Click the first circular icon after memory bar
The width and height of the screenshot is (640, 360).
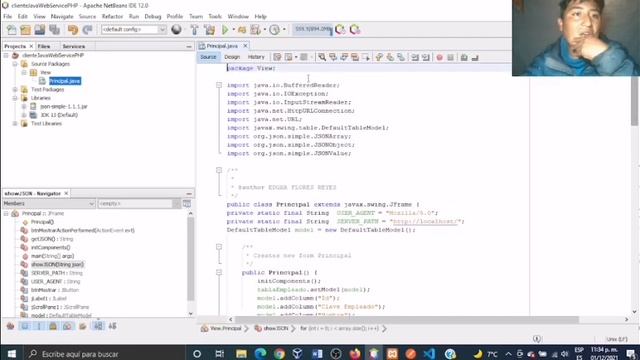pos(340,29)
